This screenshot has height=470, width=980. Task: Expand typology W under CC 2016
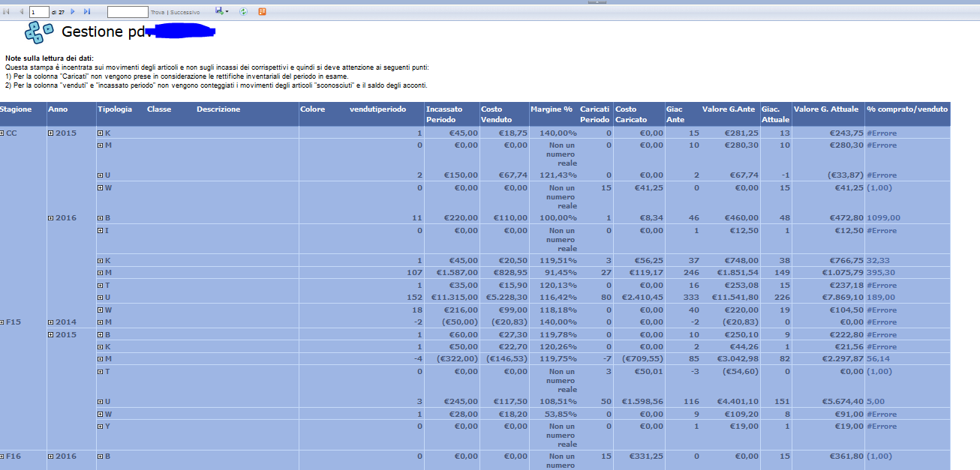click(100, 310)
